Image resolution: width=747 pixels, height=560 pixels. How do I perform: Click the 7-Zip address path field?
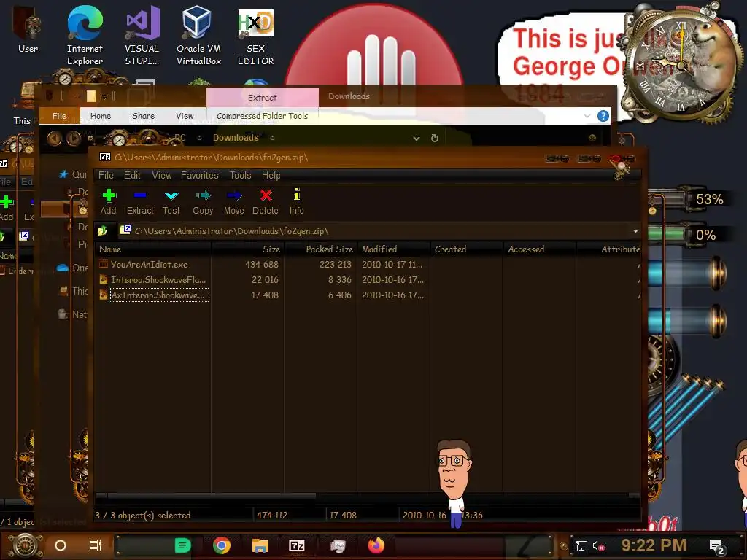tap(374, 231)
